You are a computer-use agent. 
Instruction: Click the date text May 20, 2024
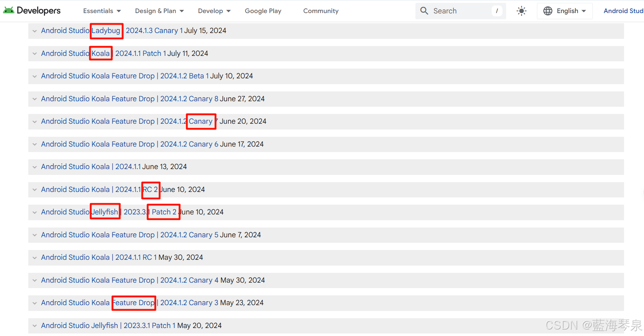tap(200, 325)
